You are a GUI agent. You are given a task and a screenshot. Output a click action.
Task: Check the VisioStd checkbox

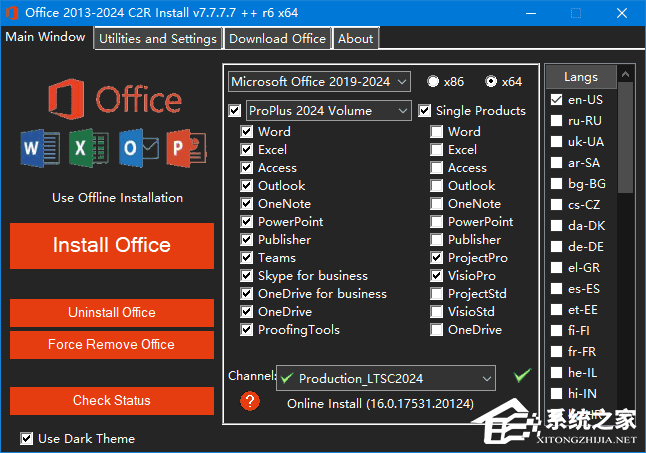coord(437,312)
